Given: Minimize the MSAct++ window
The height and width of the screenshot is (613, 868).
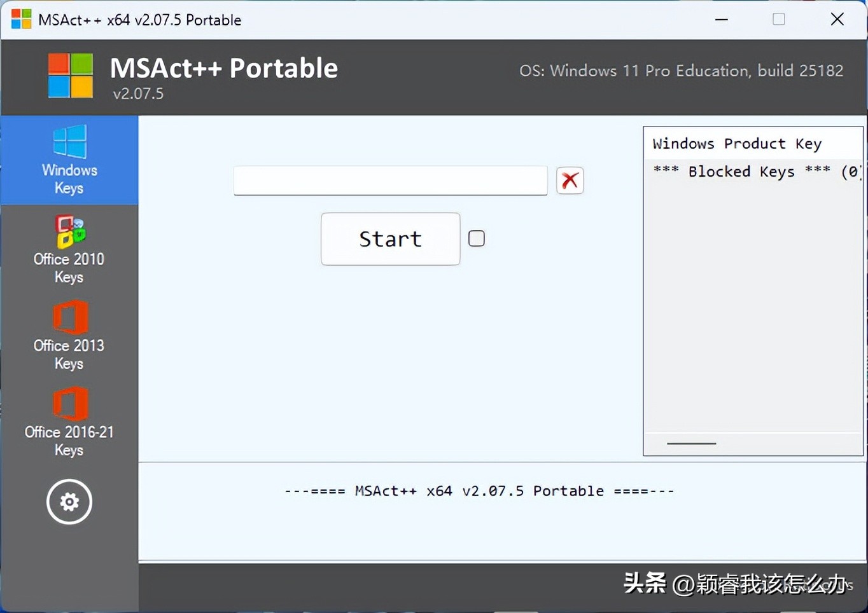Looking at the screenshot, I should pyautogui.click(x=721, y=18).
